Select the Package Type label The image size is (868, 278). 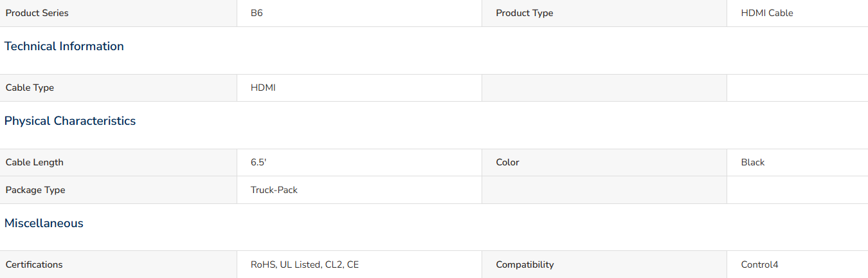coord(35,190)
